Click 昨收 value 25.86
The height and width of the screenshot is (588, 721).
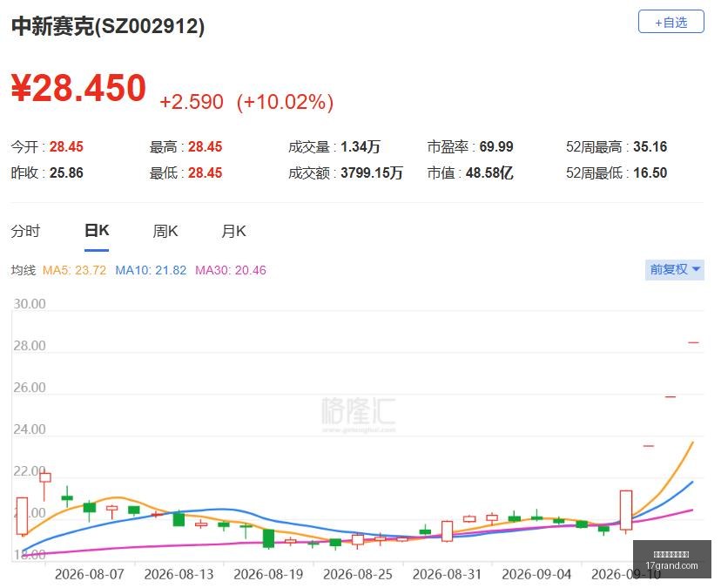pyautogui.click(x=66, y=173)
